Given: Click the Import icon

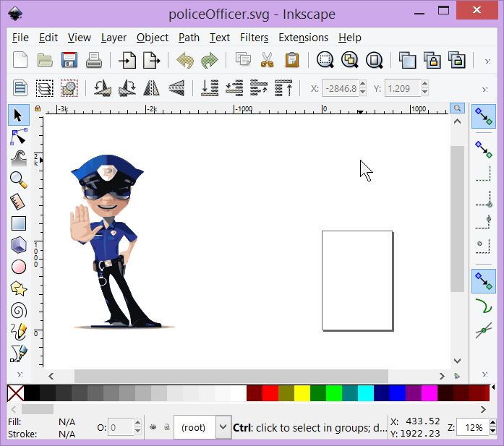Looking at the screenshot, I should [127, 60].
